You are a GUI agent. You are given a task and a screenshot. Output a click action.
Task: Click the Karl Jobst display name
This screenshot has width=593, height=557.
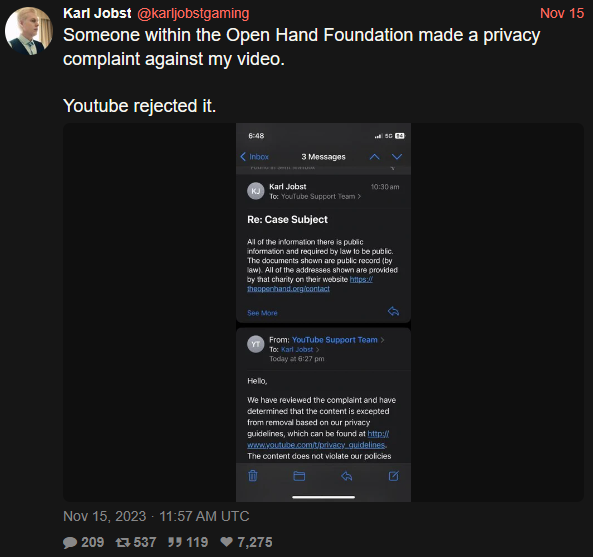click(97, 13)
